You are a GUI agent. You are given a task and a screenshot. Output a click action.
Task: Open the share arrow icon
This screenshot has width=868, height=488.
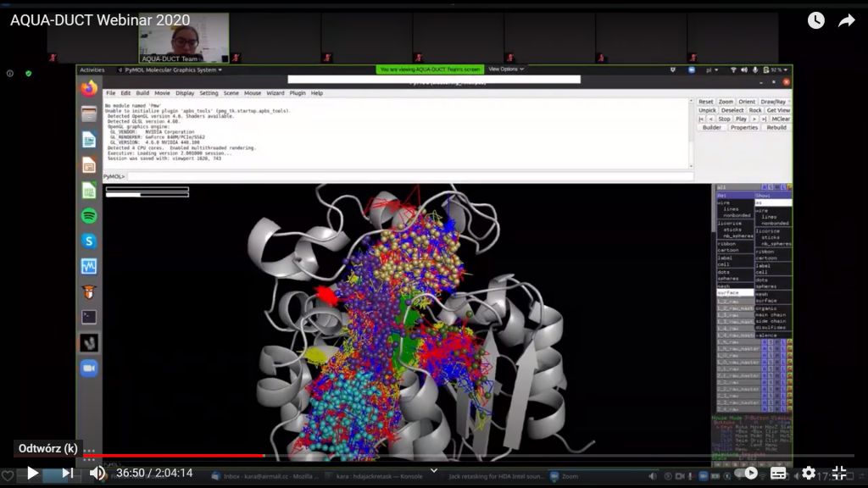(x=847, y=21)
